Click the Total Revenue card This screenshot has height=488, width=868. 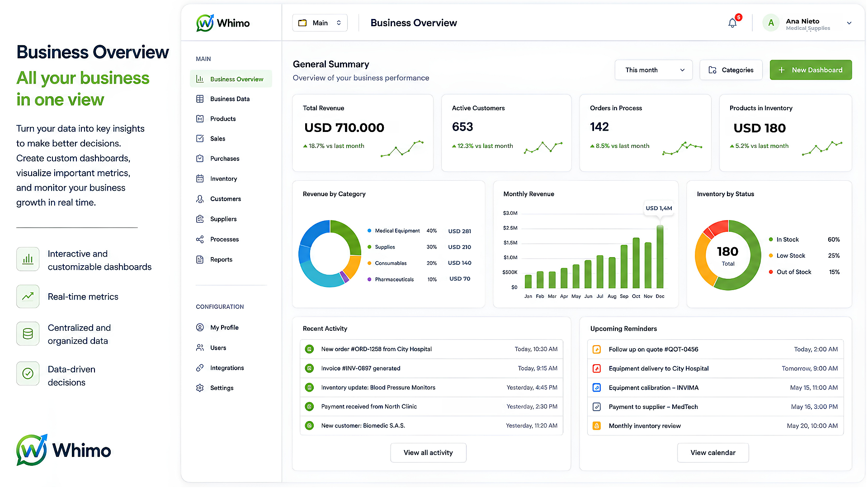click(363, 133)
